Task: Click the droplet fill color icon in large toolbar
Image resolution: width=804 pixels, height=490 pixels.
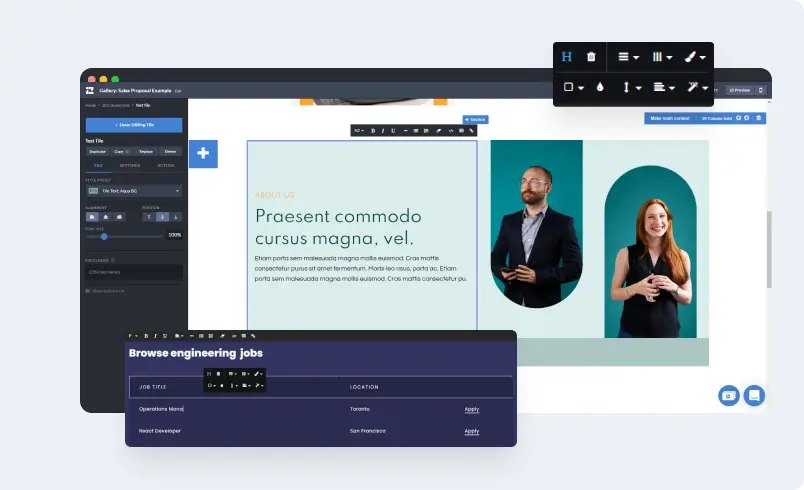Action: tap(600, 87)
